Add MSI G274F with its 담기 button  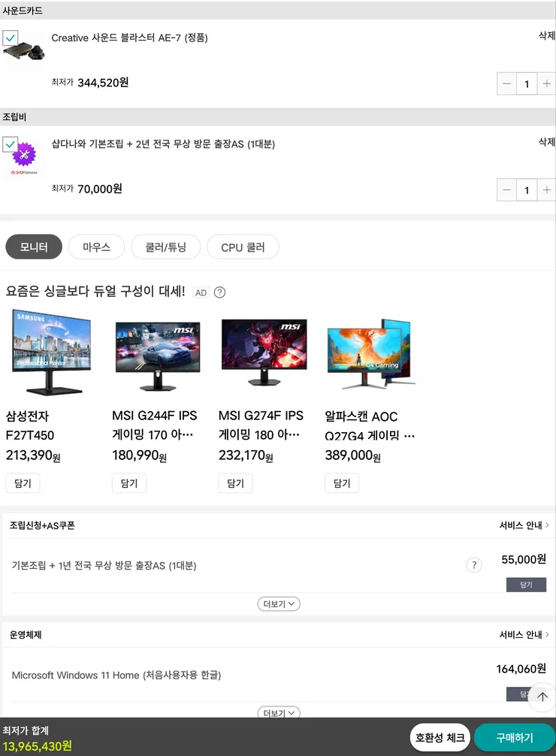point(236,483)
